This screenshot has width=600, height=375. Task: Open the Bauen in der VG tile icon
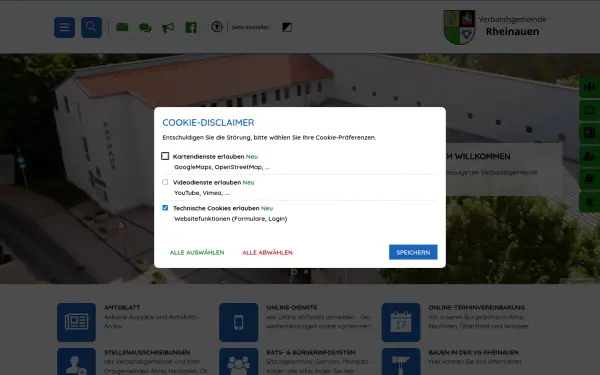pos(401,362)
